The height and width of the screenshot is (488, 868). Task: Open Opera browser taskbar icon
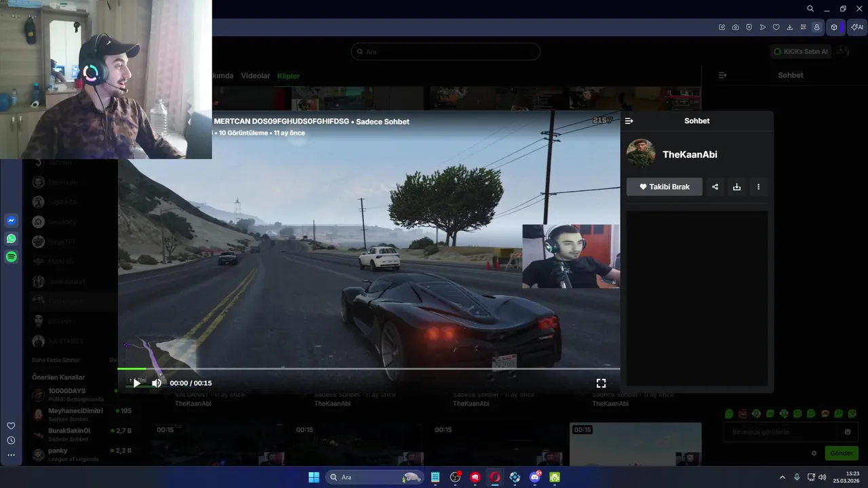(x=495, y=477)
